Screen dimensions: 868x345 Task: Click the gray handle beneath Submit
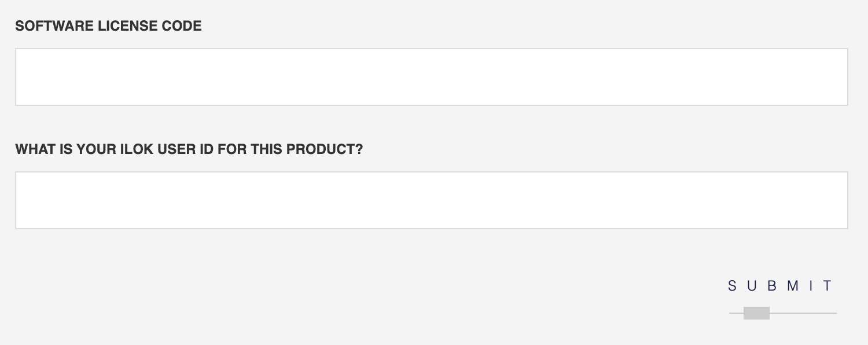[x=756, y=313]
